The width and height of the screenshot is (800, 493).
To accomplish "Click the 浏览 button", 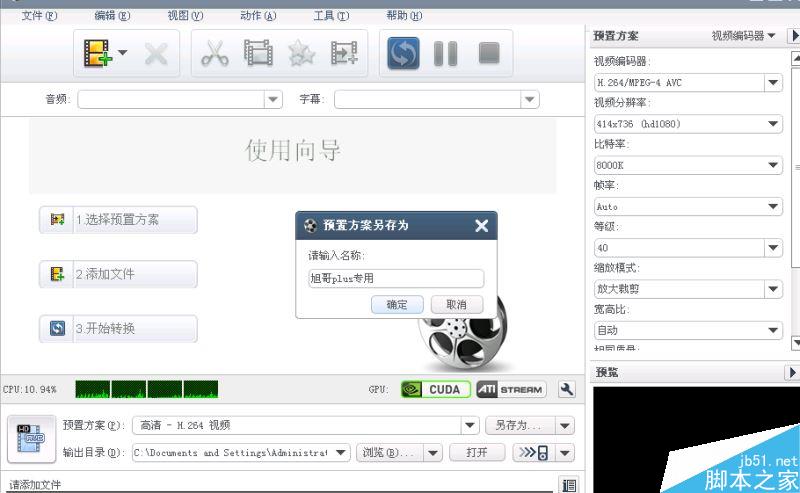I will click(389, 453).
